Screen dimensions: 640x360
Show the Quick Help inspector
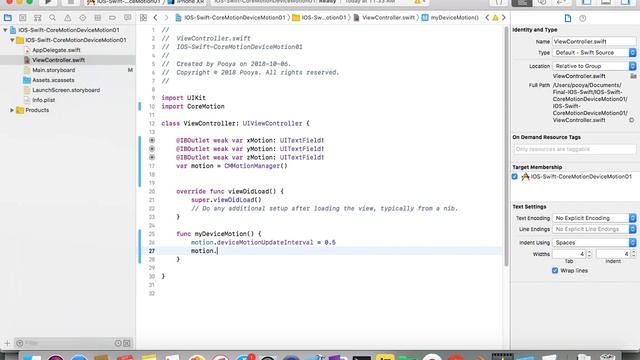(582, 18)
